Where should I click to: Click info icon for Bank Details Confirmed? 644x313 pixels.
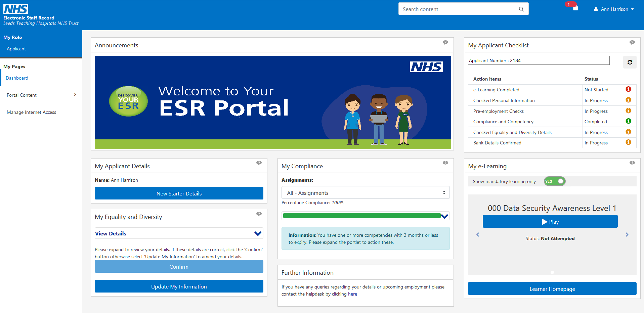coord(628,142)
